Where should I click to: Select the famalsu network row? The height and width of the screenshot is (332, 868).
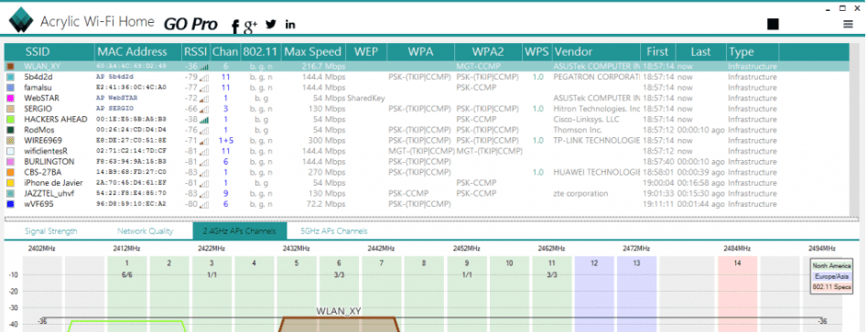pyautogui.click(x=427, y=88)
